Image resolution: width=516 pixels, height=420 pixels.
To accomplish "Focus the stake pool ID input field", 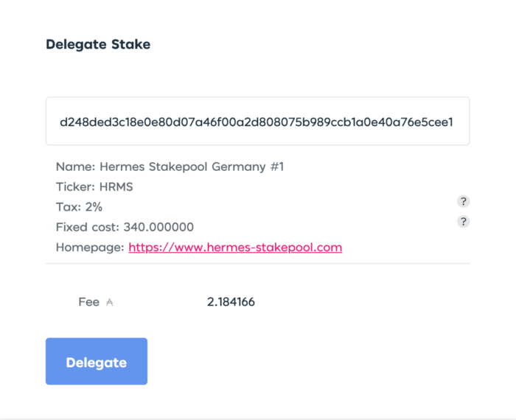I will [x=258, y=121].
